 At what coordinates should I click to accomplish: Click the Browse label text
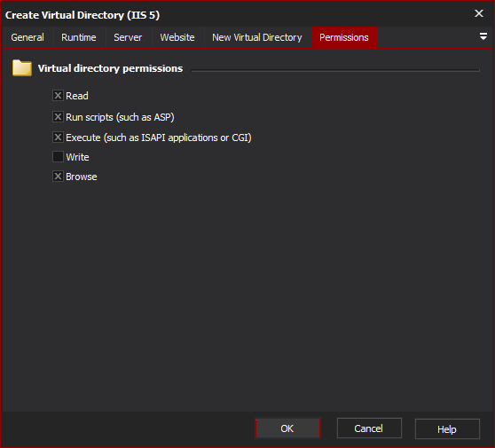click(x=82, y=177)
